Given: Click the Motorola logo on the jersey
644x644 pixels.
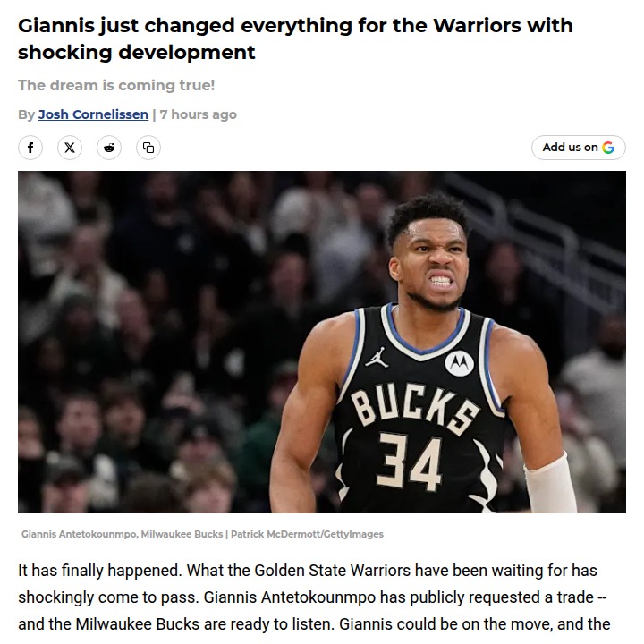Looking at the screenshot, I should pos(459,363).
